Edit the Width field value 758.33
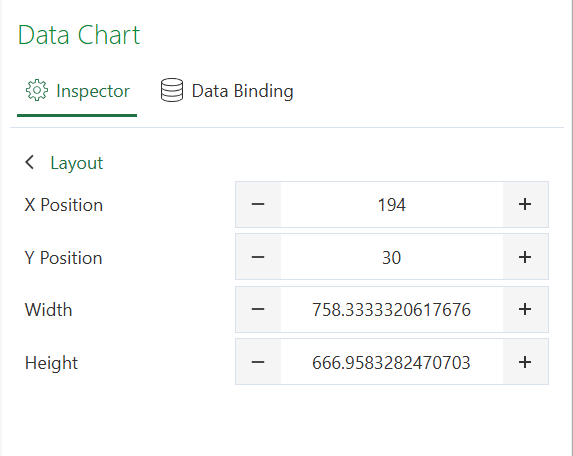The image size is (573, 456). point(392,309)
